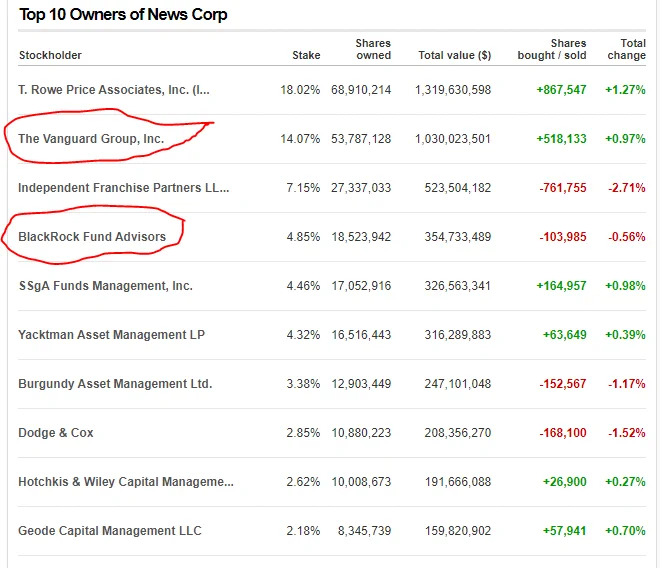Image resolution: width=660 pixels, height=568 pixels.
Task: Click shares owned value 53,787,128
Action: 361,139
